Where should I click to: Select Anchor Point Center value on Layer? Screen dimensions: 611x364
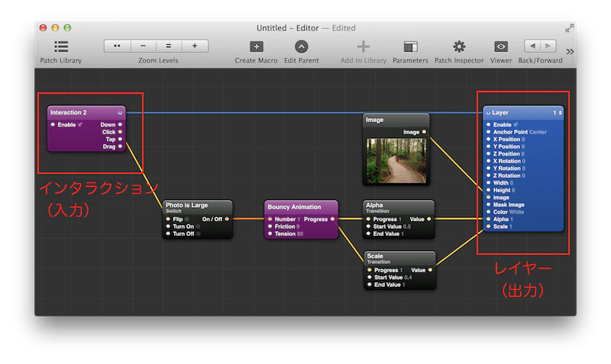click(x=538, y=132)
